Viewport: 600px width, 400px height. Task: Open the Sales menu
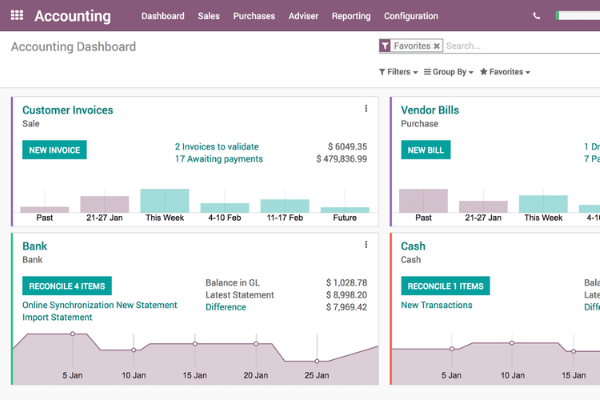click(x=209, y=16)
